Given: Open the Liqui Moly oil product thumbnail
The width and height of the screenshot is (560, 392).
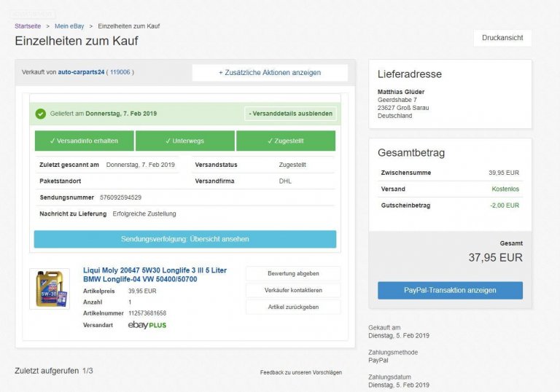Looking at the screenshot, I should pyautogui.click(x=50, y=289).
